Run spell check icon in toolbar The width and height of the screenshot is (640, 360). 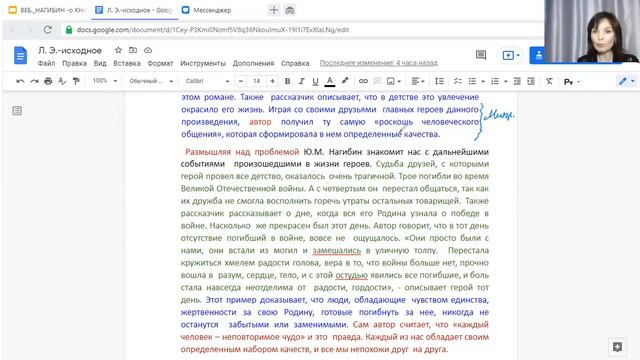[x=62, y=81]
